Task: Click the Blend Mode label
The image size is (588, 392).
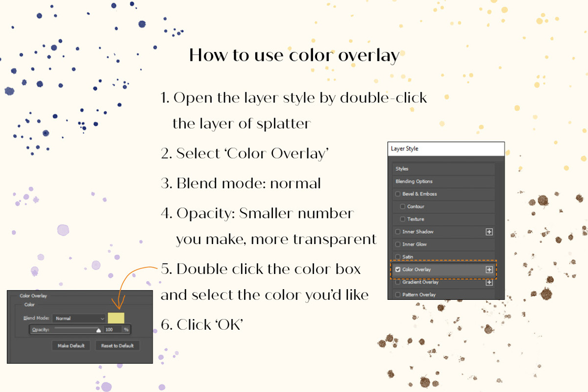Action: pos(36,318)
